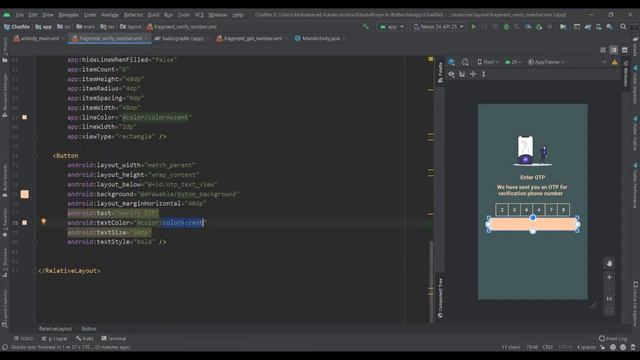
Task: Open the Attributes side panel
Action: click(x=625, y=73)
